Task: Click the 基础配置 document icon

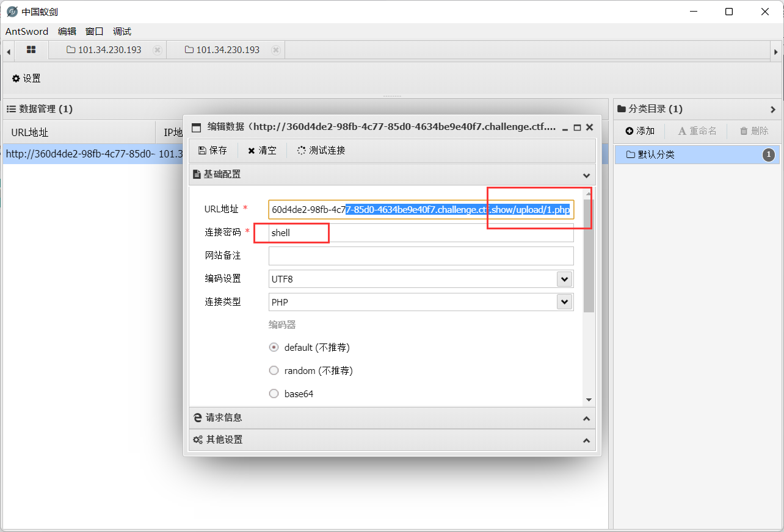Action: click(197, 174)
